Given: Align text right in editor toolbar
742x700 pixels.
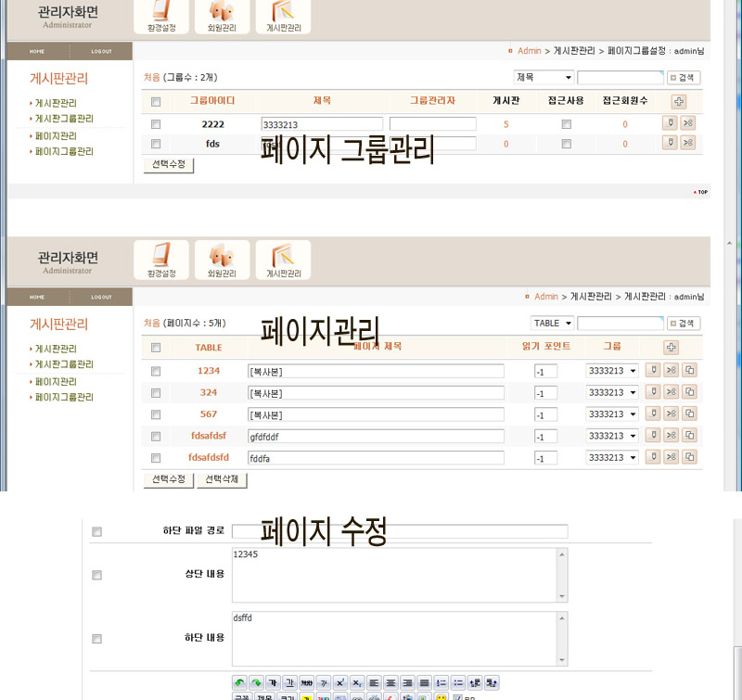Looking at the screenshot, I should (407, 682).
